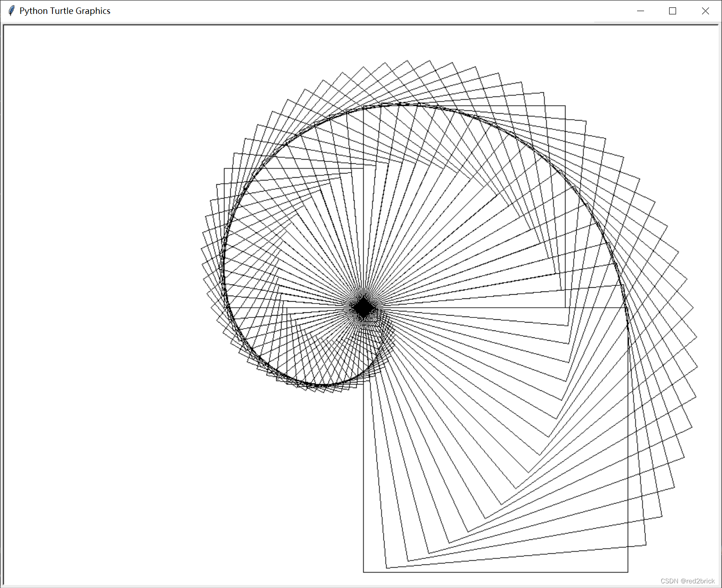Click the 'Python Turtle Graphics' title text
Viewport: 722px width, 588px height.
(x=65, y=11)
